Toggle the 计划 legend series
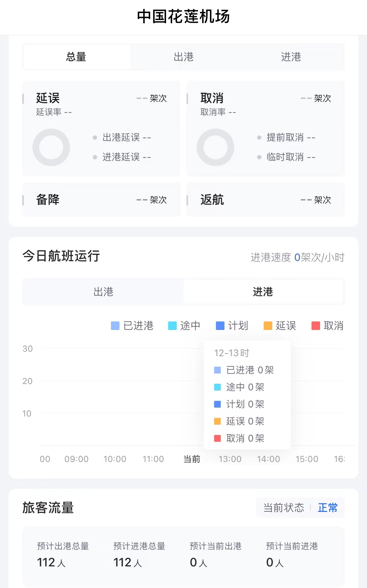This screenshot has width=367, height=588. click(x=232, y=326)
